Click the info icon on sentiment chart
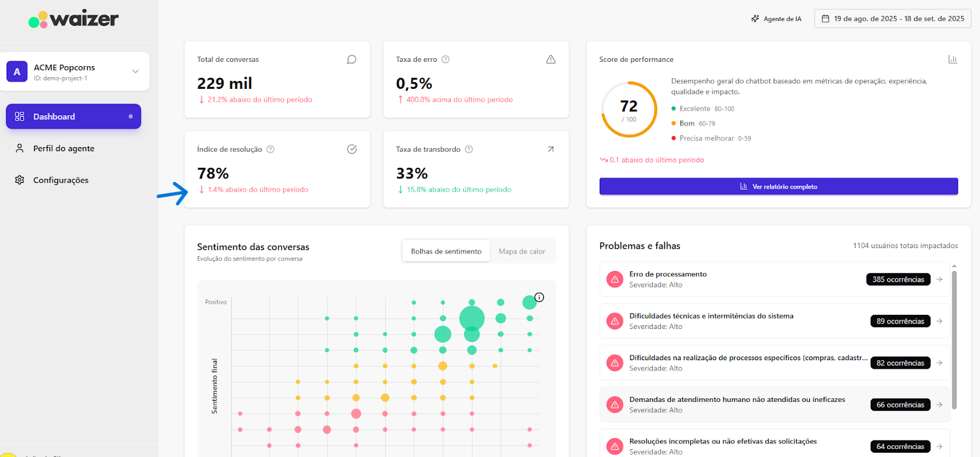 click(539, 298)
